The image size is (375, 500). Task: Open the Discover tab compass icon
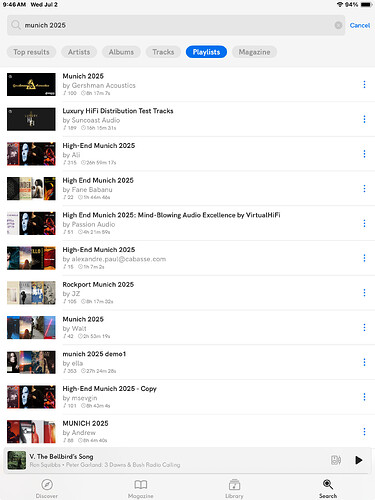coord(47,485)
